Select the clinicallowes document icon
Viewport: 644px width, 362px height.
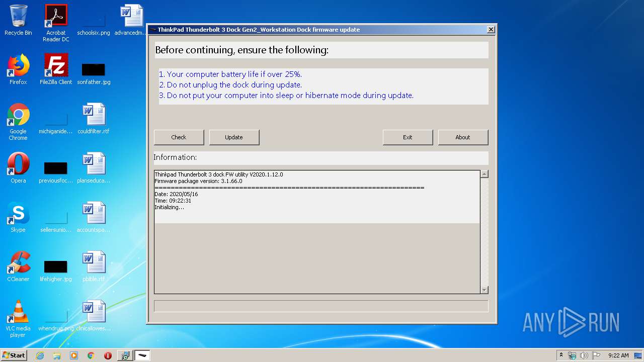pyautogui.click(x=94, y=316)
